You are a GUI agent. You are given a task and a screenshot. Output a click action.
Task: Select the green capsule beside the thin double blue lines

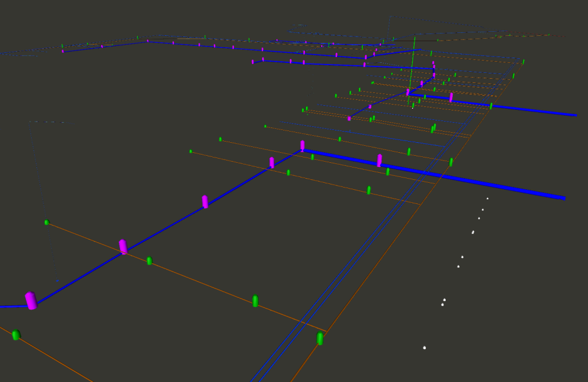pyautogui.click(x=320, y=339)
